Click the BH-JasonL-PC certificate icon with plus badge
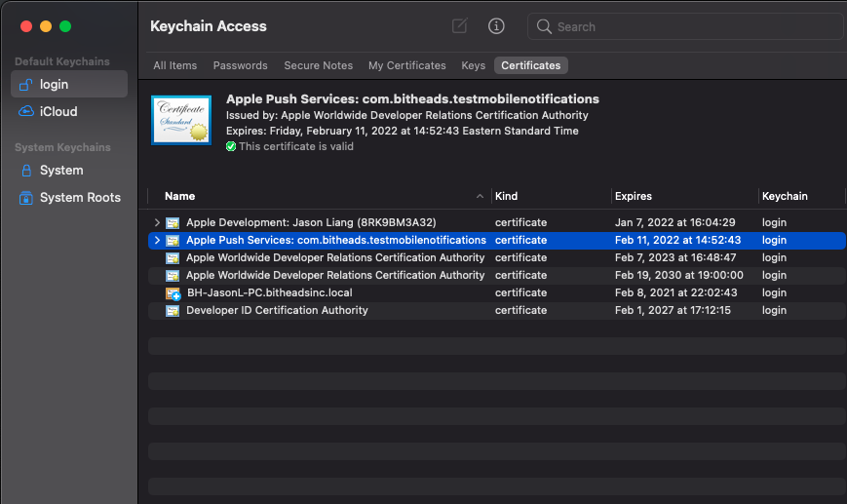This screenshot has width=847, height=504. (x=173, y=293)
